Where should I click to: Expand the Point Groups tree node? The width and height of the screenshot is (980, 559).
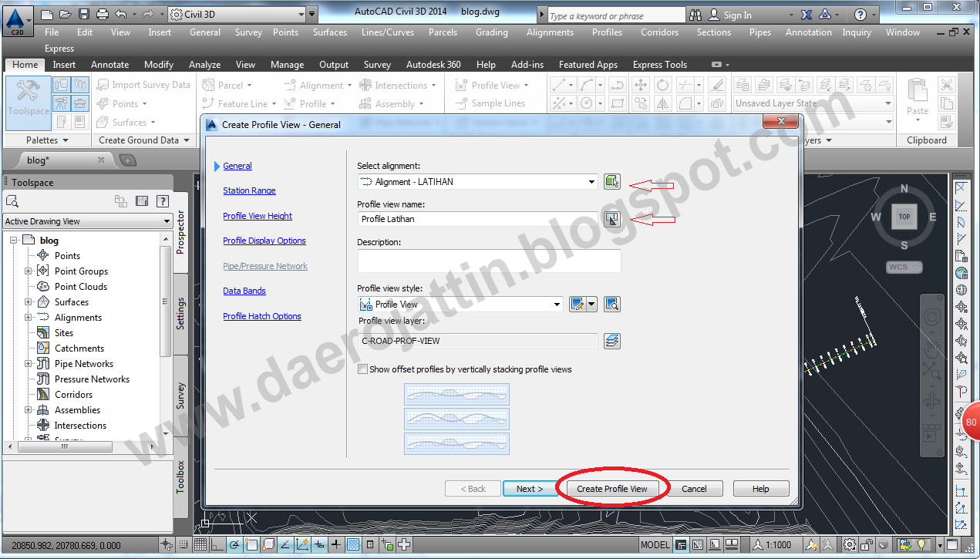point(28,271)
